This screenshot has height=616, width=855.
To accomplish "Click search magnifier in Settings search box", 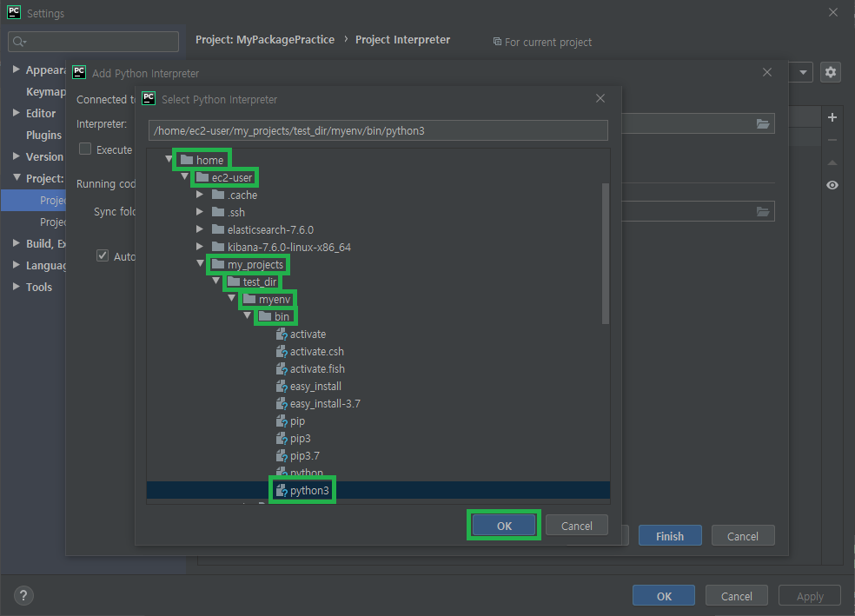I will [19, 42].
